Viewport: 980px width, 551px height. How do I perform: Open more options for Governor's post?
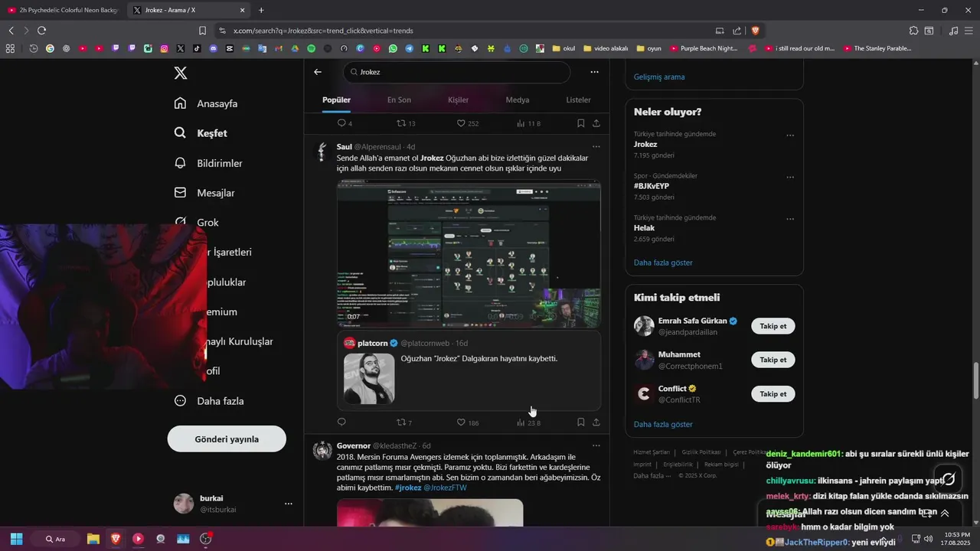(596, 445)
